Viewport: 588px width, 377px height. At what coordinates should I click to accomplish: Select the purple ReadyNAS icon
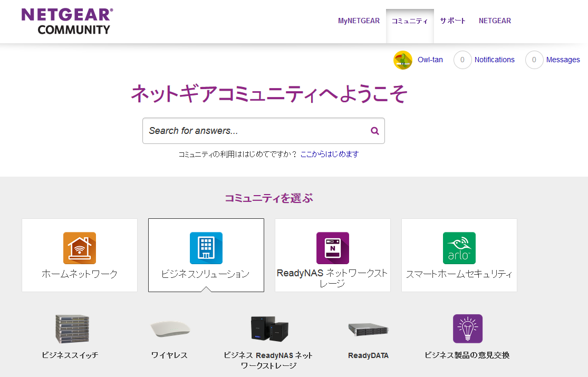(333, 248)
